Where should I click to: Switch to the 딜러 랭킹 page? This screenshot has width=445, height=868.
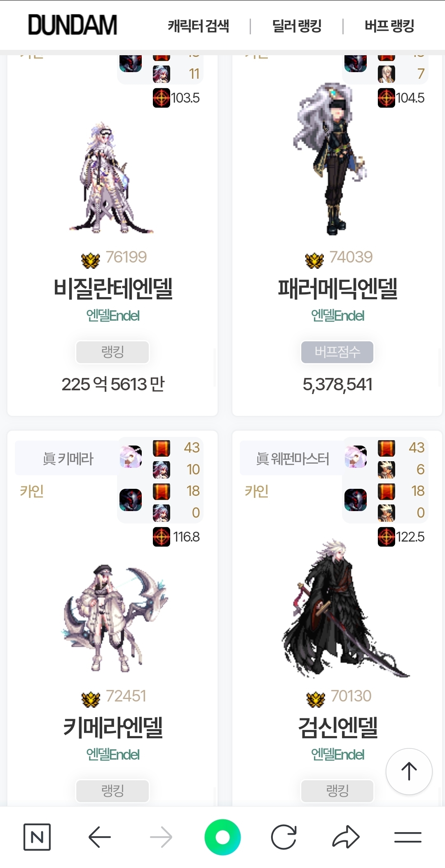click(x=297, y=26)
